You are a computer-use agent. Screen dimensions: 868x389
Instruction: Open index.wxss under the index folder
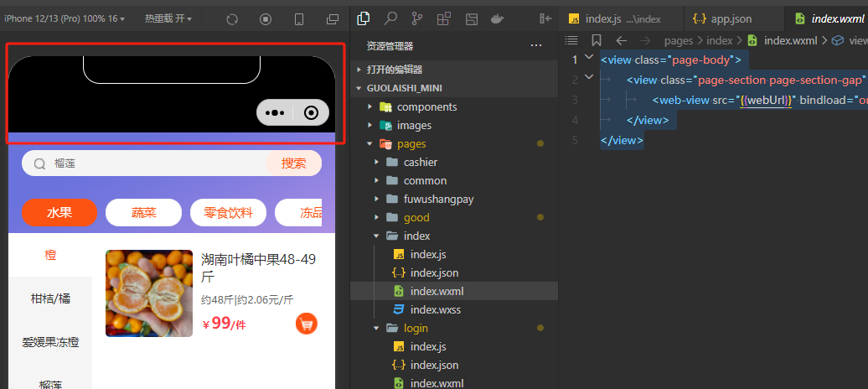click(454, 309)
